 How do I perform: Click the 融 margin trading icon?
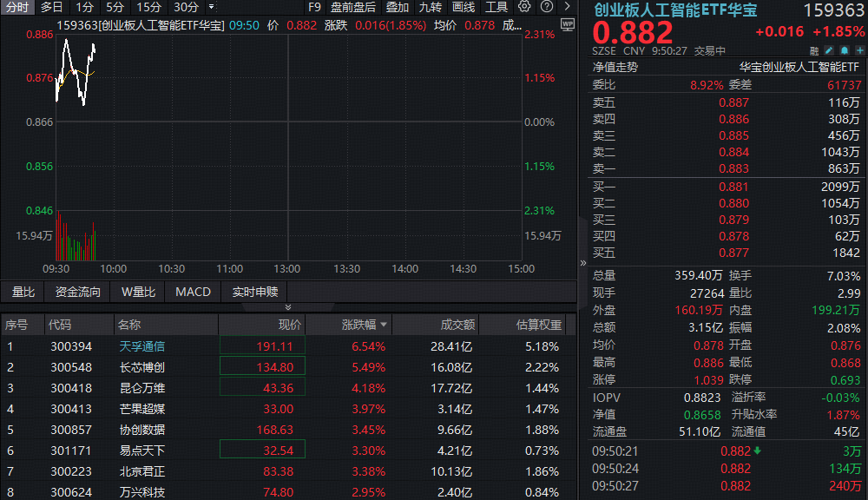click(x=814, y=50)
